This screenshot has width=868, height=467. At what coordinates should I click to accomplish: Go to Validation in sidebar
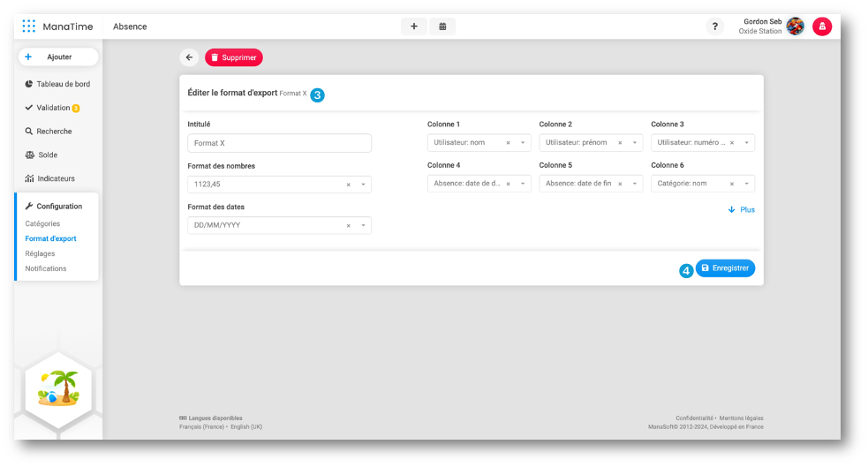[x=53, y=108]
